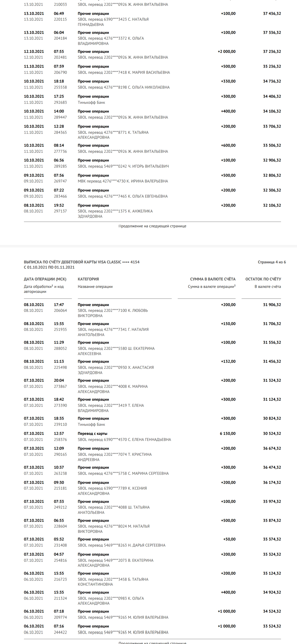Select the statement period С 01.10.2021 ПО 01.11.2021
Screen dimensions: 297x644
tap(49, 267)
